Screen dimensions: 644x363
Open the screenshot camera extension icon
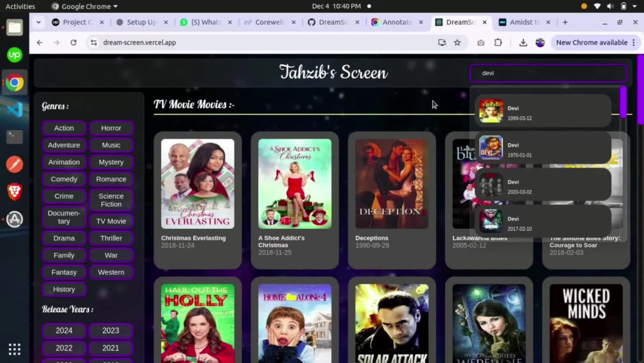point(480,43)
